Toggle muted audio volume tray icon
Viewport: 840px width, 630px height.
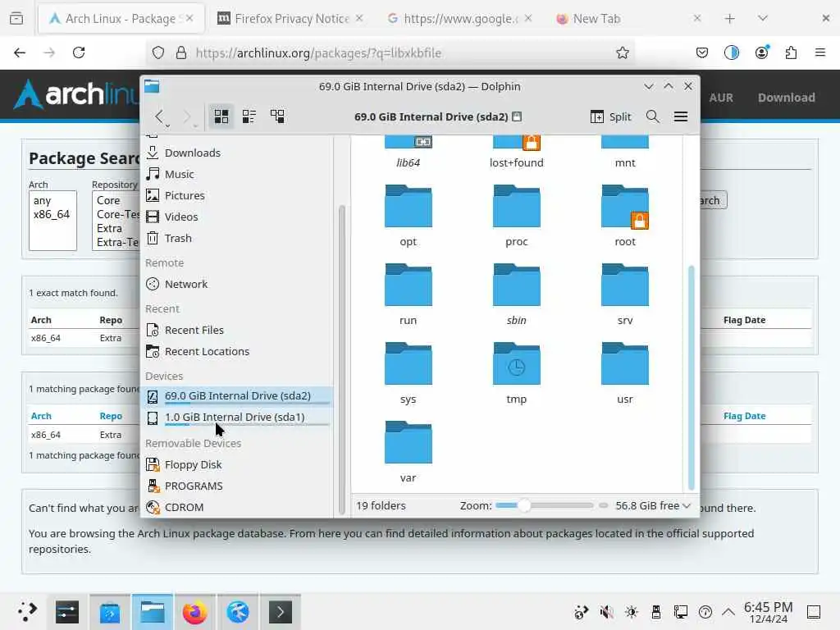click(x=606, y=612)
